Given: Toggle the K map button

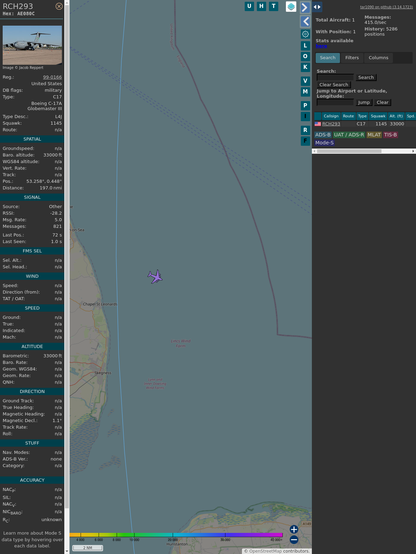Looking at the screenshot, I should [305, 67].
